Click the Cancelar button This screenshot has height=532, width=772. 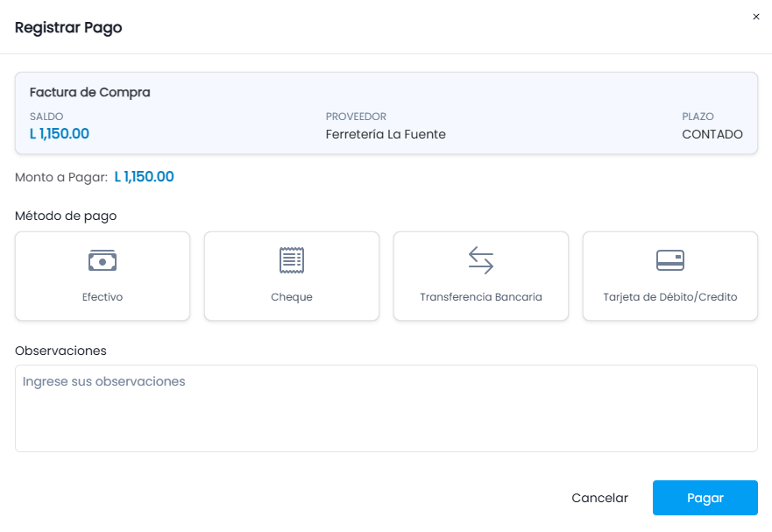coord(599,498)
